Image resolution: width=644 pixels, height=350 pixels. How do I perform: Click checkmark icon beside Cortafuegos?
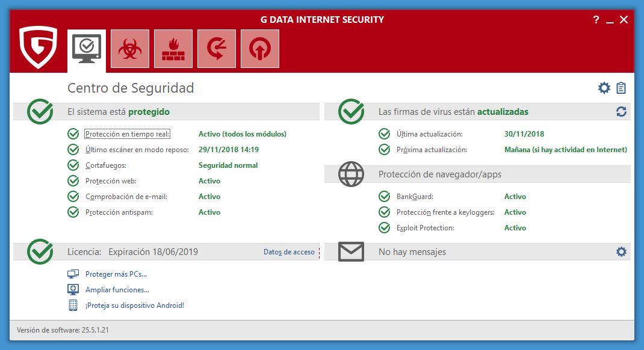(x=73, y=165)
